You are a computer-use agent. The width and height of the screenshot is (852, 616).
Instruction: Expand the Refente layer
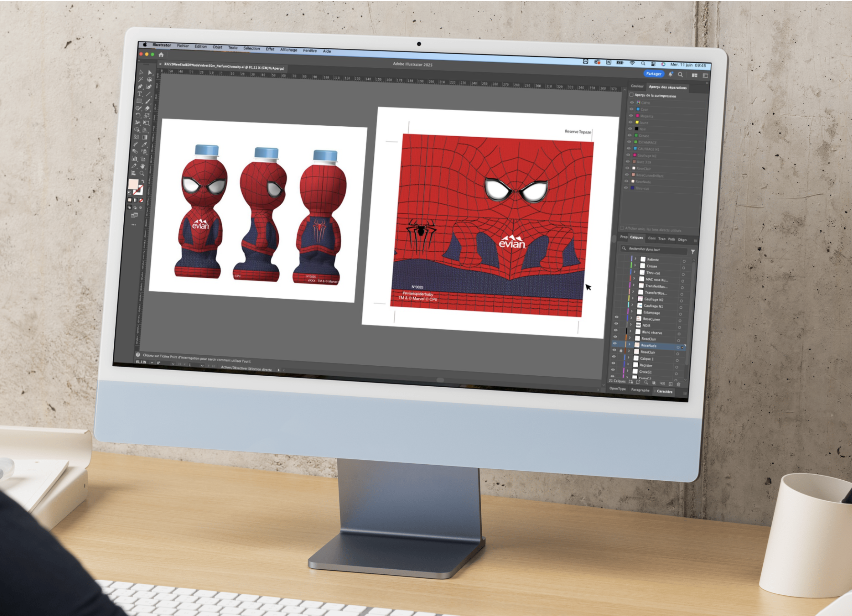point(636,259)
